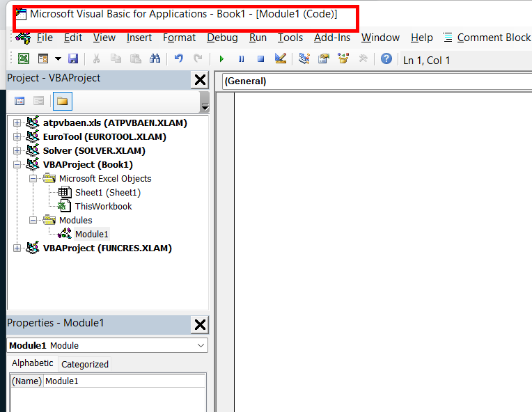Viewport: 532px width, 412px height.
Task: Expand the atpvbaen.xls project node
Action: pyautogui.click(x=17, y=122)
